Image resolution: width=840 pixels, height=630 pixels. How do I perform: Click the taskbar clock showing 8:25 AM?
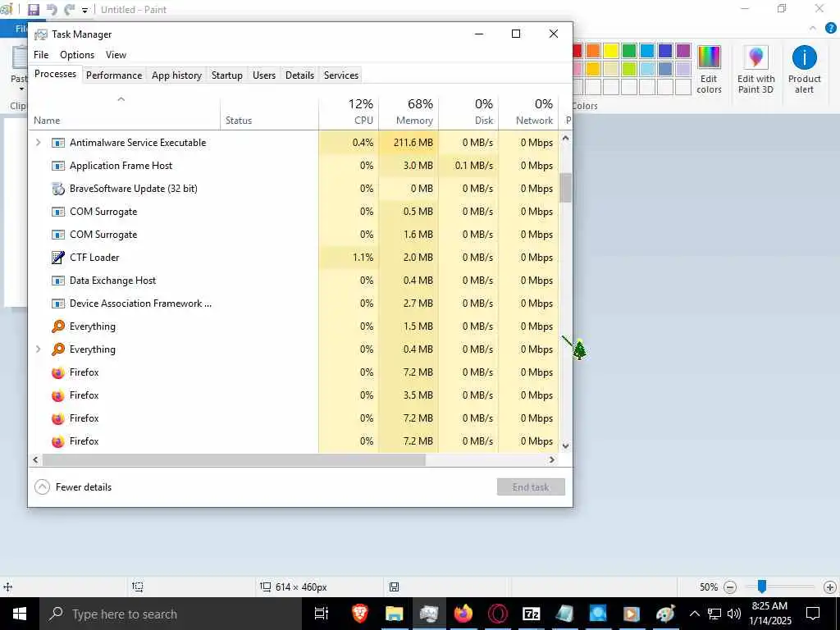coord(769,614)
